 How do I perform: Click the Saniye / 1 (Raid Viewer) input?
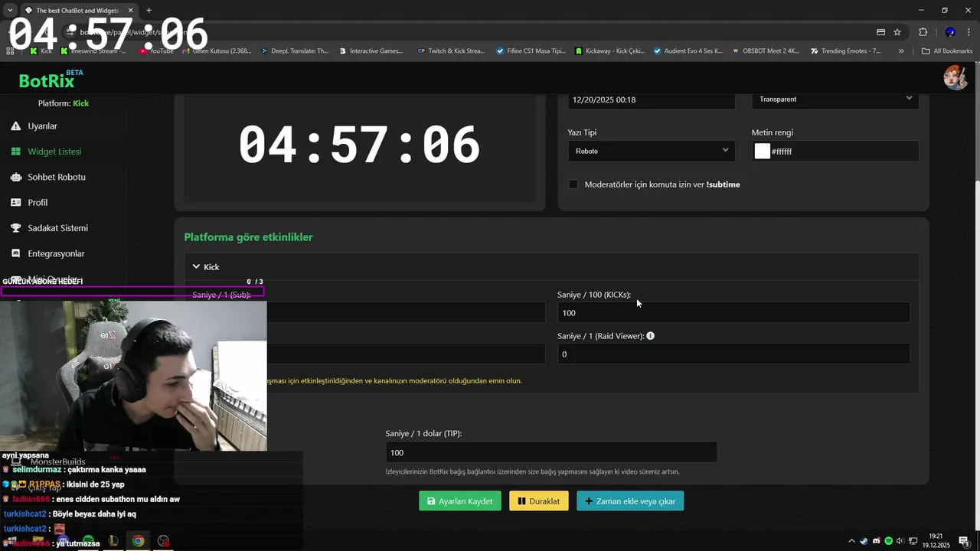tap(733, 354)
